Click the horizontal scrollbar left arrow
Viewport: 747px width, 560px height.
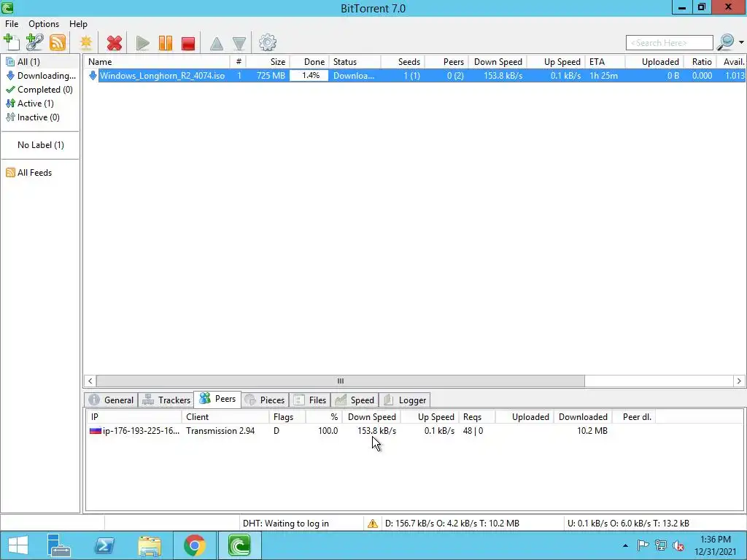(90, 381)
